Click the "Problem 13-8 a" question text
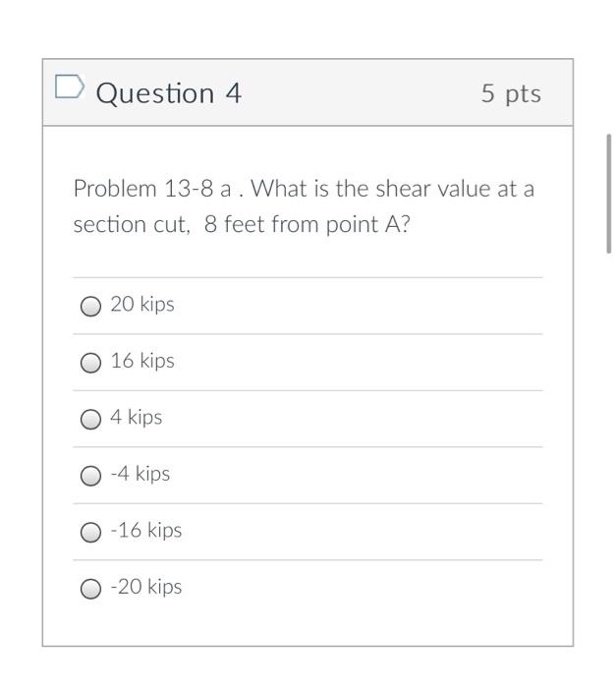Screen dimensions: 616x688 point(152,189)
